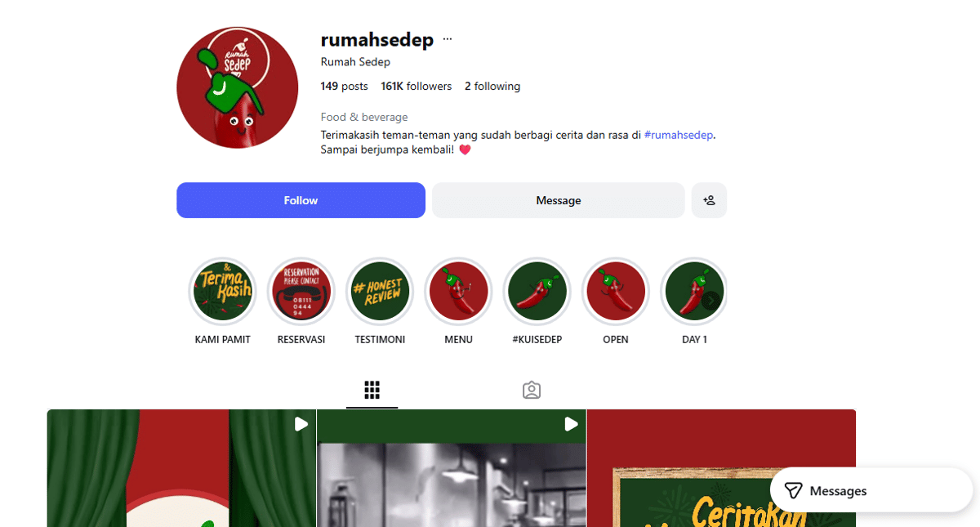Open the #KUISEDEP highlight
This screenshot has height=527, width=980.
click(537, 292)
